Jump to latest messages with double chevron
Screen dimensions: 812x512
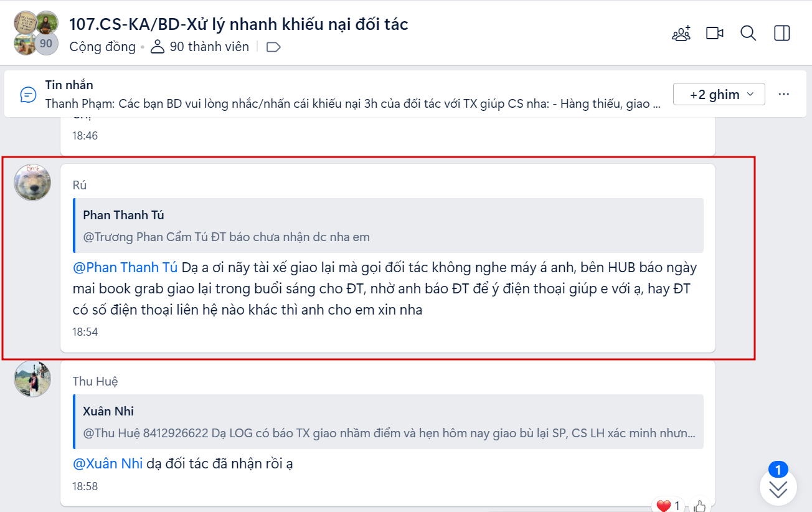[778, 488]
